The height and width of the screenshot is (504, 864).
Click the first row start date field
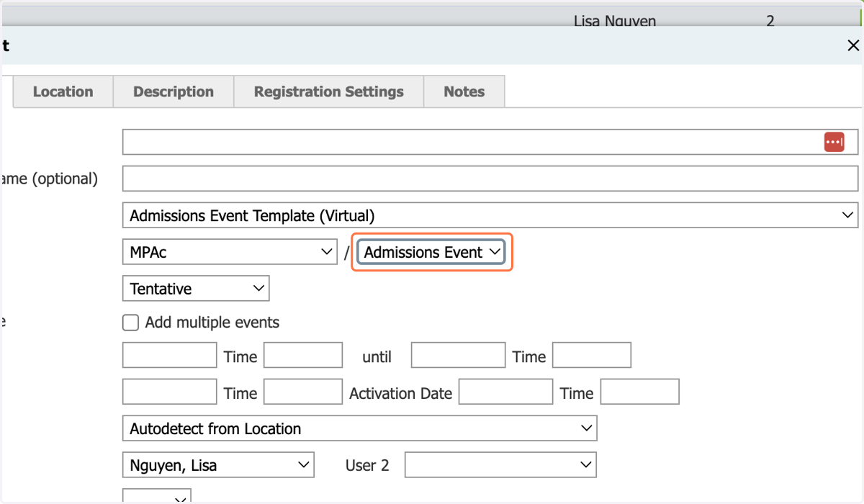click(170, 356)
